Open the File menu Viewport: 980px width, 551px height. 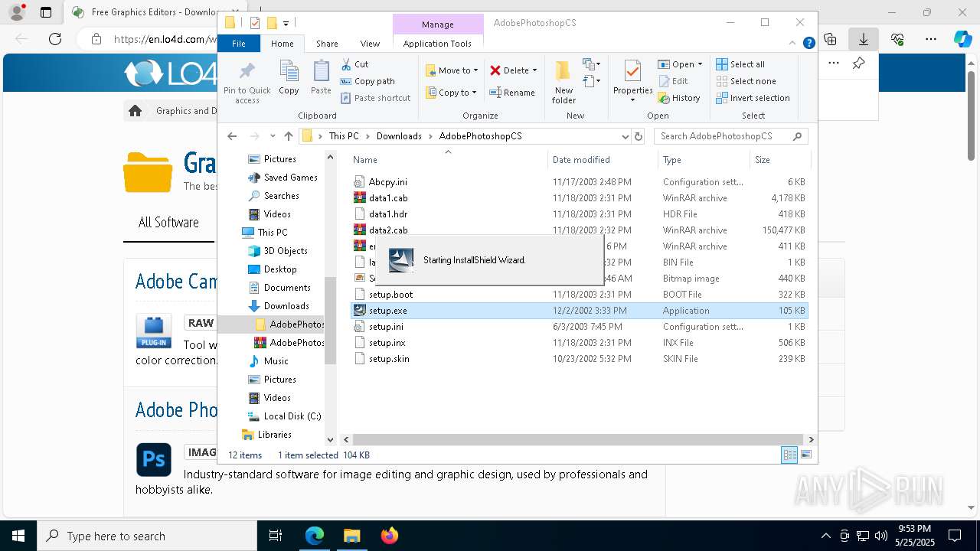(239, 44)
